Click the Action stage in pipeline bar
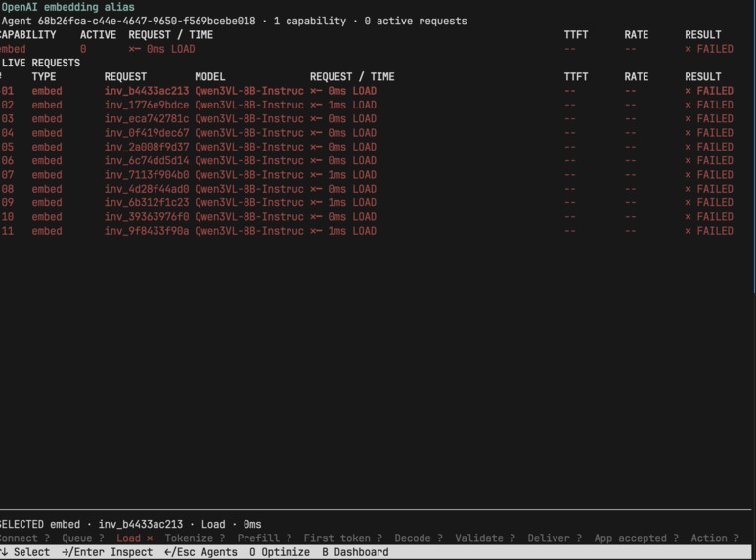Screen dimensions: 756x560 point(715,538)
